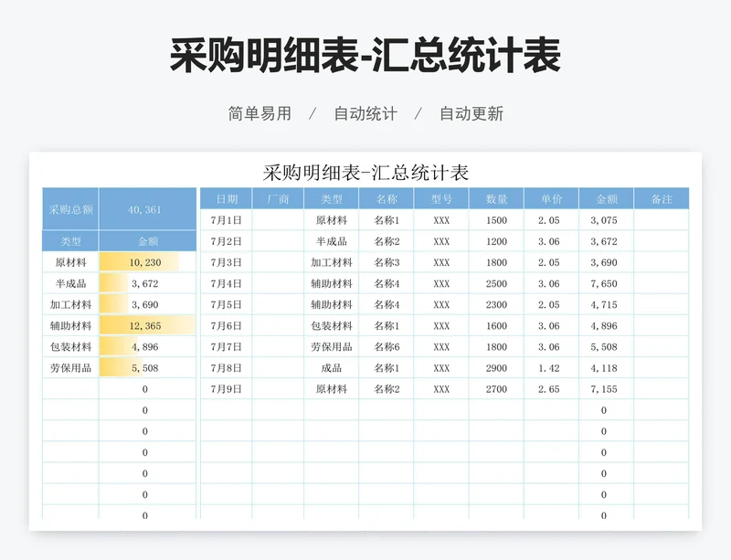Select the 半成品 category in summary list

point(70,283)
